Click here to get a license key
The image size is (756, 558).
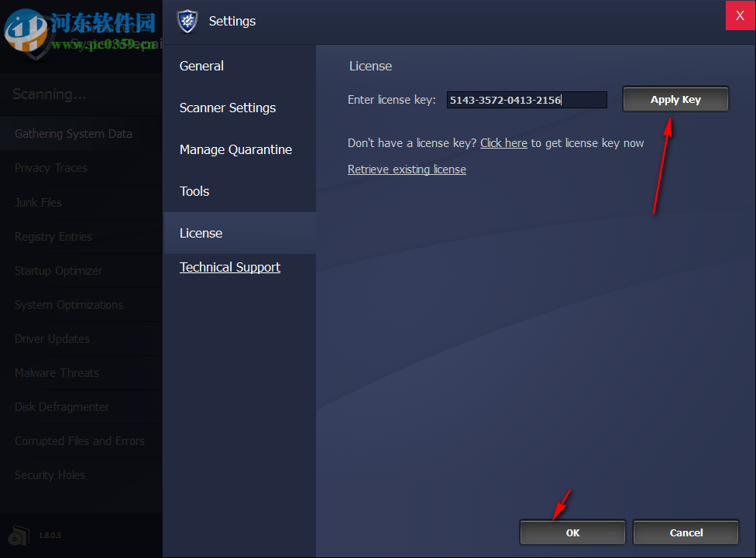tap(503, 142)
